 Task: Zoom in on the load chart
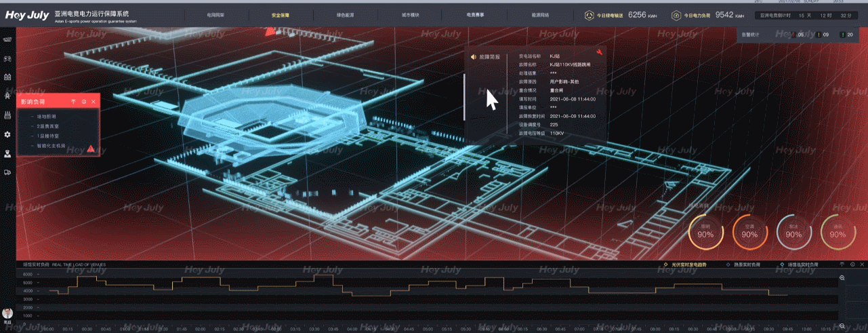[x=842, y=278]
